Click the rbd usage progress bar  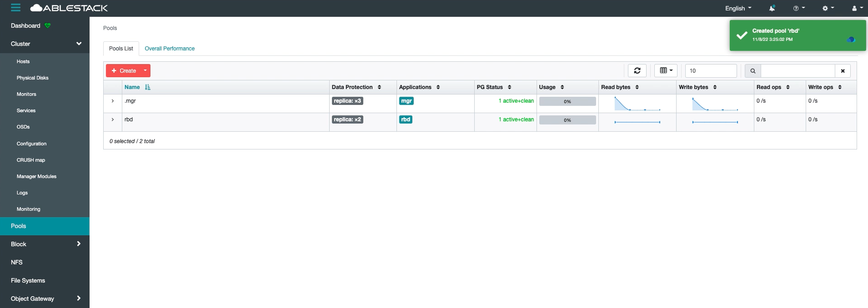(x=567, y=120)
